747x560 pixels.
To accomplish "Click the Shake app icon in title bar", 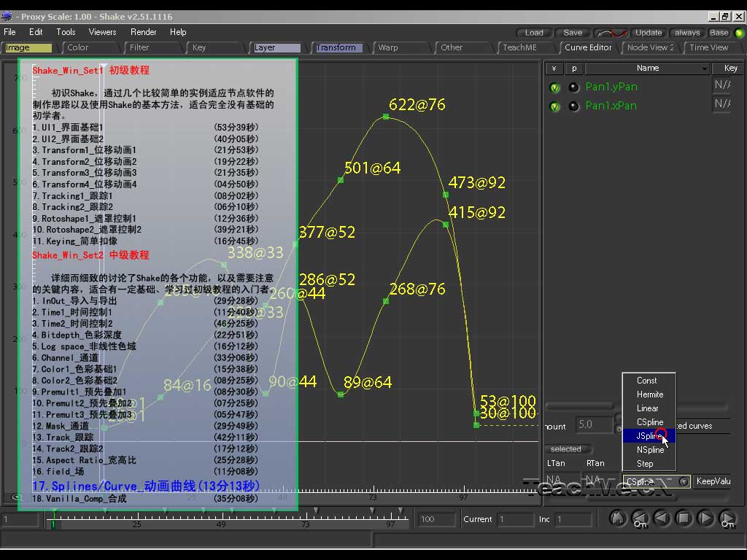I will point(7,17).
